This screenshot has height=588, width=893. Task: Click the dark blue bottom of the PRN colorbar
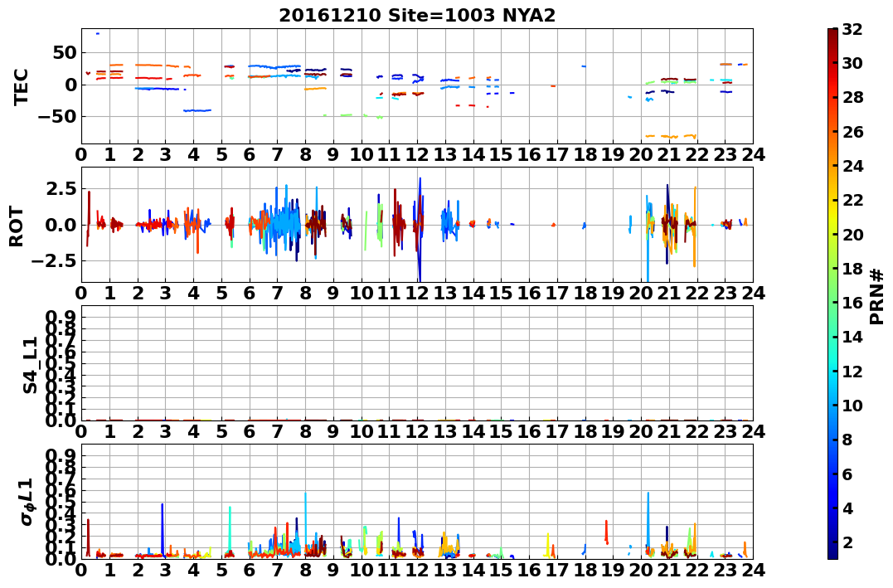click(x=832, y=554)
